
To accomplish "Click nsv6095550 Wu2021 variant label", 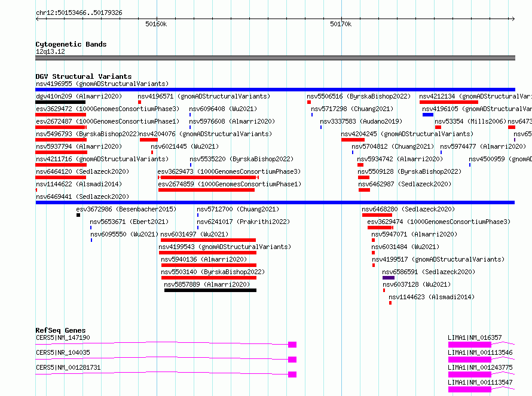I will coord(124,234).
